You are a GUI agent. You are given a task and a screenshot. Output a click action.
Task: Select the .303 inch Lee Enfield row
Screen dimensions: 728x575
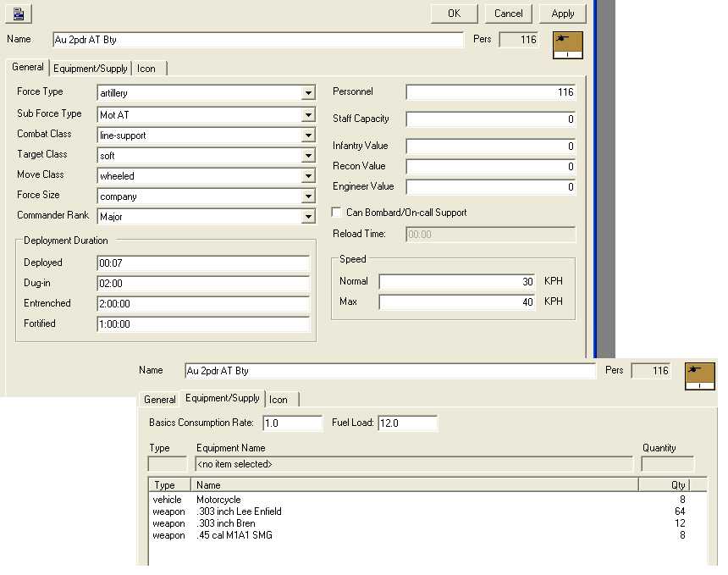click(419, 511)
